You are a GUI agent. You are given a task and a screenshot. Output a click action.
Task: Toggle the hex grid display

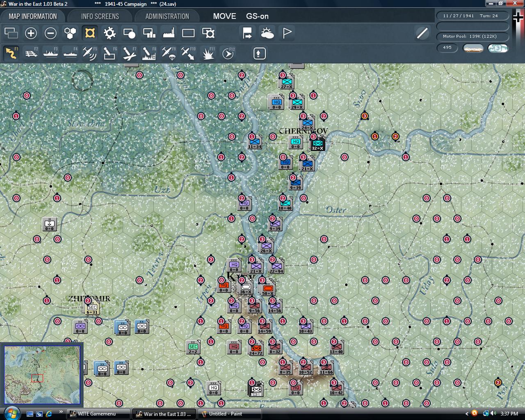coord(70,33)
